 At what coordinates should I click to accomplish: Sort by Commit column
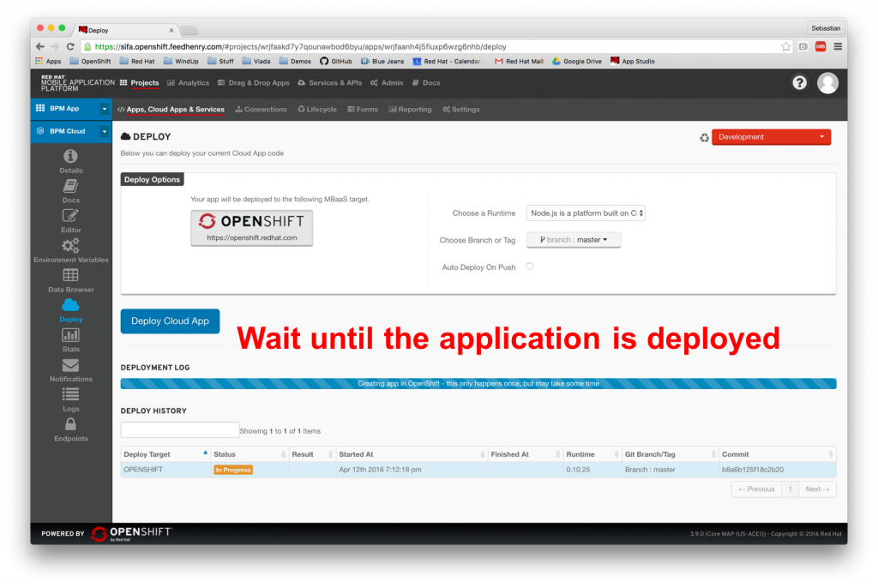click(777, 454)
